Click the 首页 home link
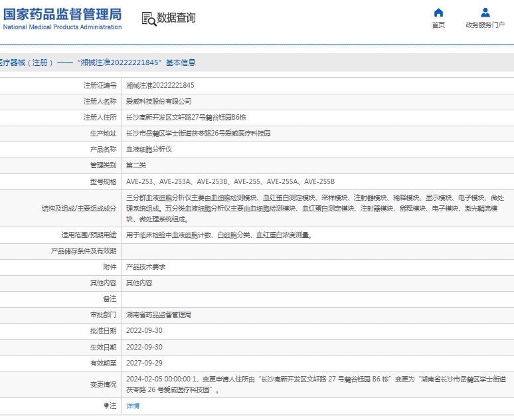Viewport: 514px width, 420px height. pyautogui.click(x=438, y=25)
